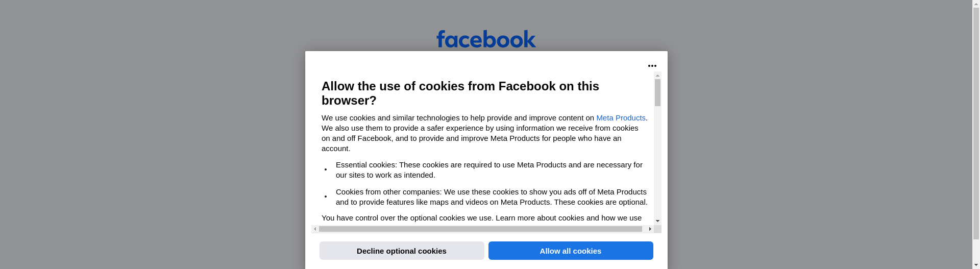The image size is (980, 269).
Task: Click the cookie dialog's scroll up arrow
Action: (x=658, y=76)
